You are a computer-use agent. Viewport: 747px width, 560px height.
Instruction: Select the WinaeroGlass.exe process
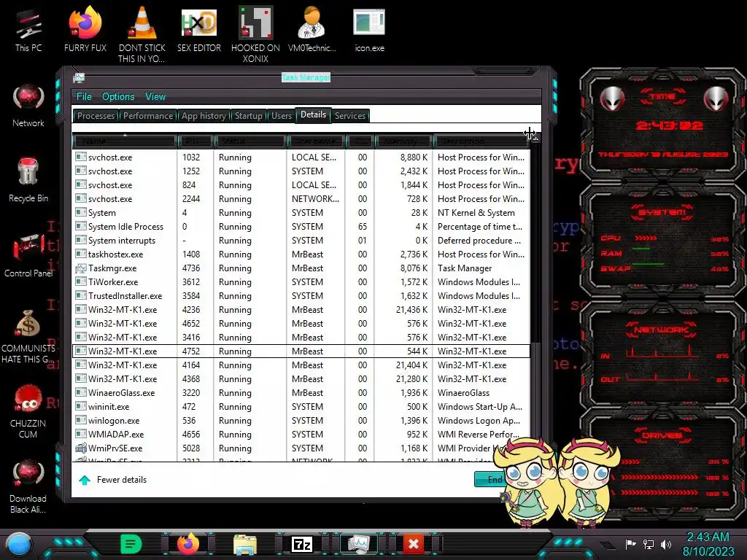click(301, 393)
